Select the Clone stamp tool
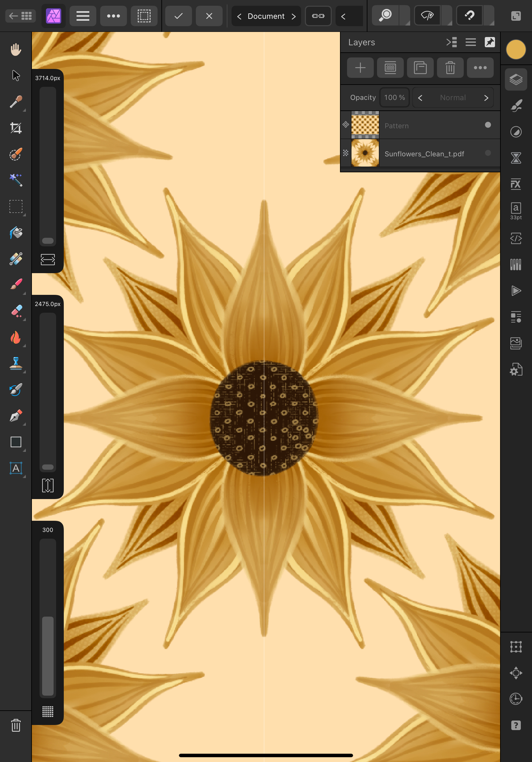Image resolution: width=532 pixels, height=762 pixels. click(x=16, y=363)
